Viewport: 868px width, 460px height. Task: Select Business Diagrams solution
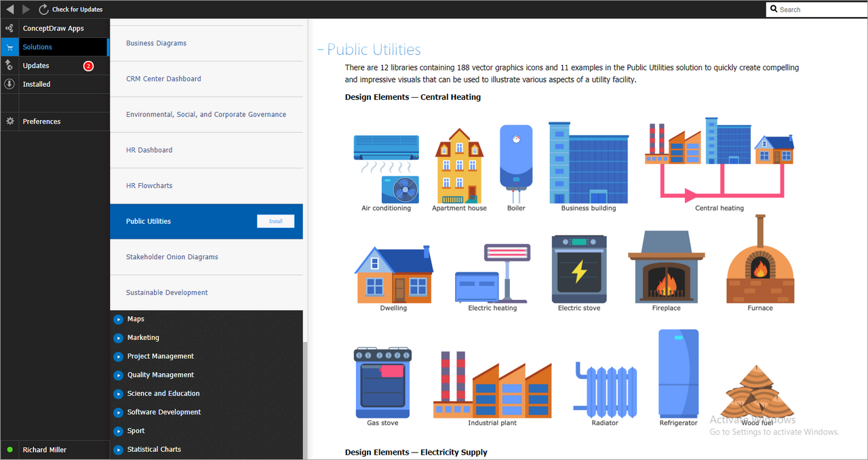click(206, 43)
